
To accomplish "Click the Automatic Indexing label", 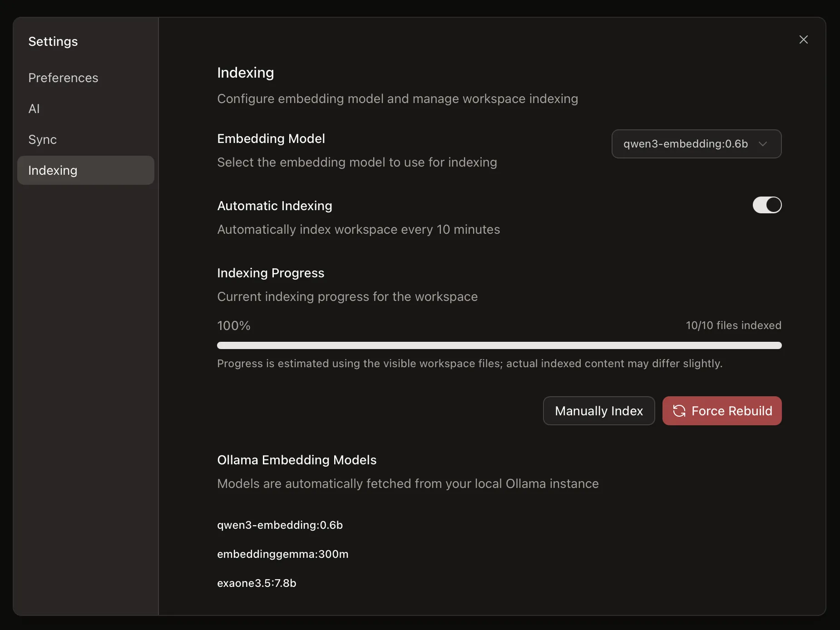I will coord(275,206).
